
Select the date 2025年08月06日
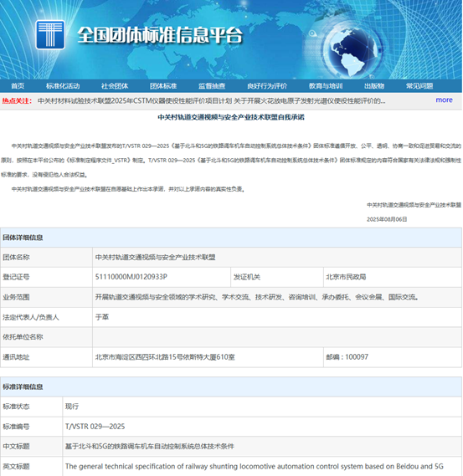(x=387, y=219)
